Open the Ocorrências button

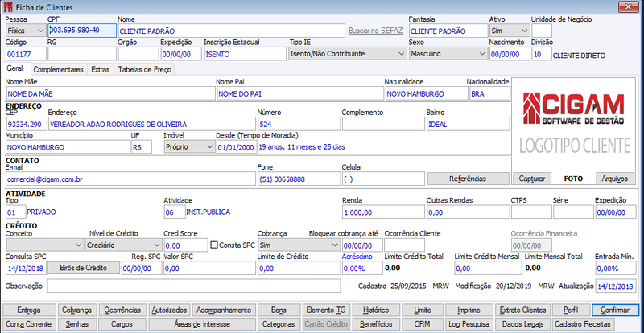122,310
